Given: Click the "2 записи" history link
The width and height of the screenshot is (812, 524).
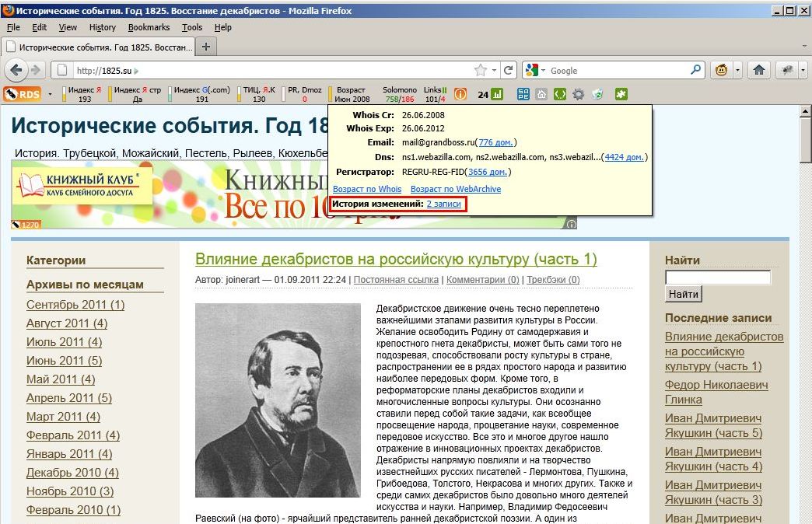Looking at the screenshot, I should 443,204.
